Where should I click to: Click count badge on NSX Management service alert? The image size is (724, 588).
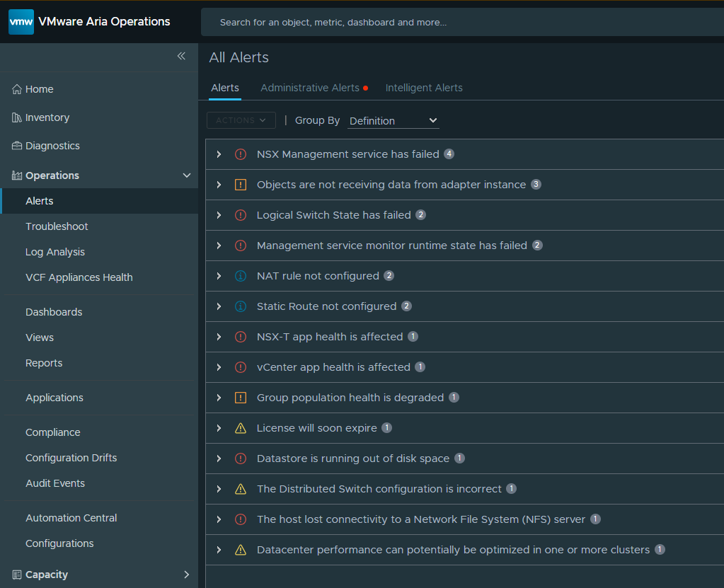tap(449, 154)
